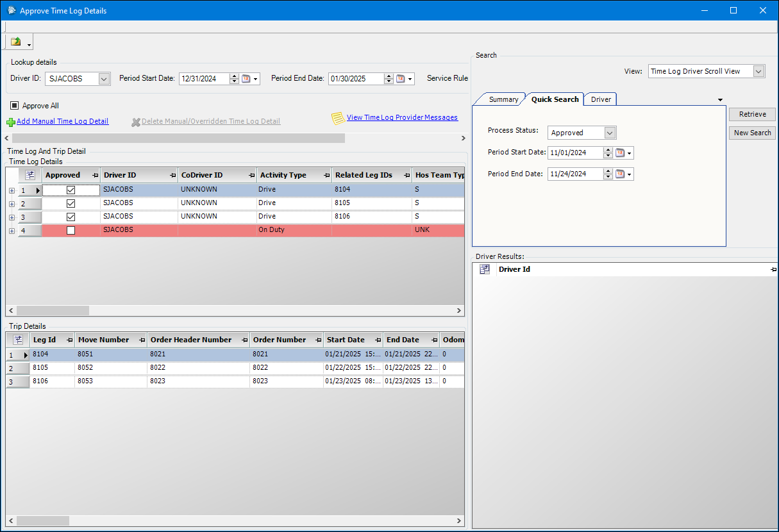Click the Driver Id results column header
779x532 pixels.
pos(637,270)
